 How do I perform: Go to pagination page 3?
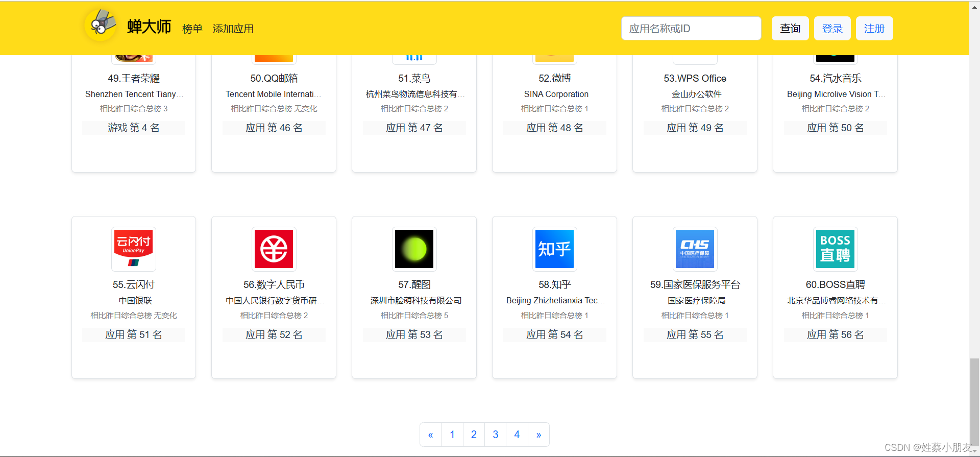pos(495,435)
